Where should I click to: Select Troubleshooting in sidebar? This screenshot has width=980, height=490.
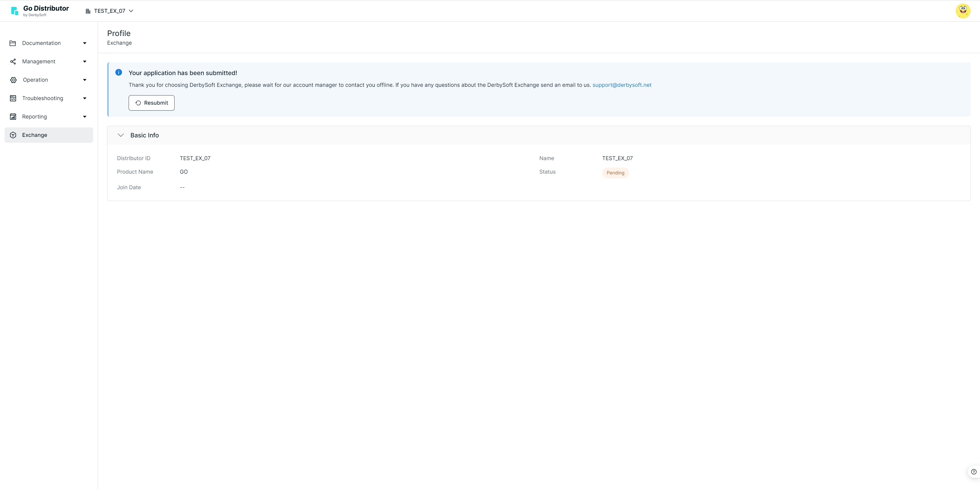(43, 98)
